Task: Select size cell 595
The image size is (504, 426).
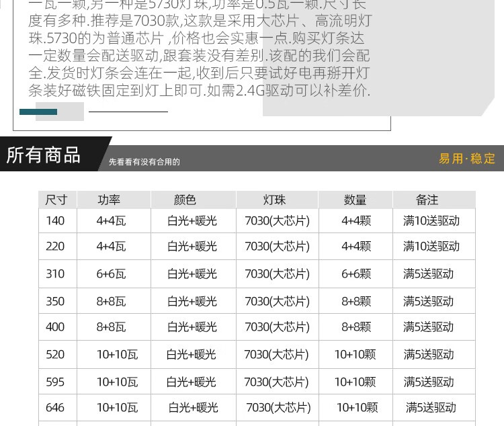Action: 55,382
